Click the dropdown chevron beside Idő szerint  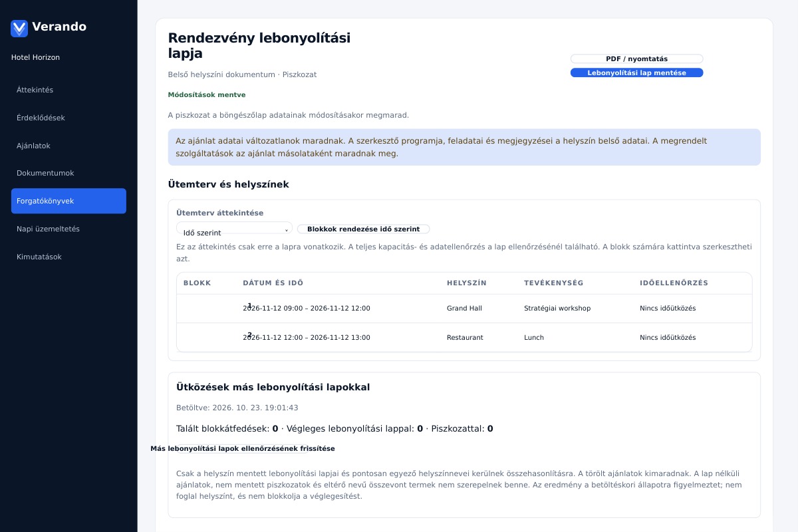[287, 230]
